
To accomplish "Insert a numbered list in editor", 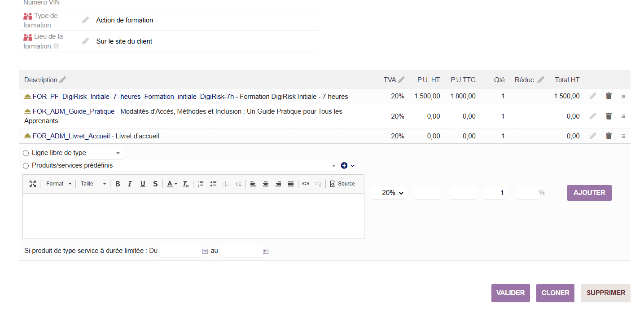I will [x=201, y=184].
